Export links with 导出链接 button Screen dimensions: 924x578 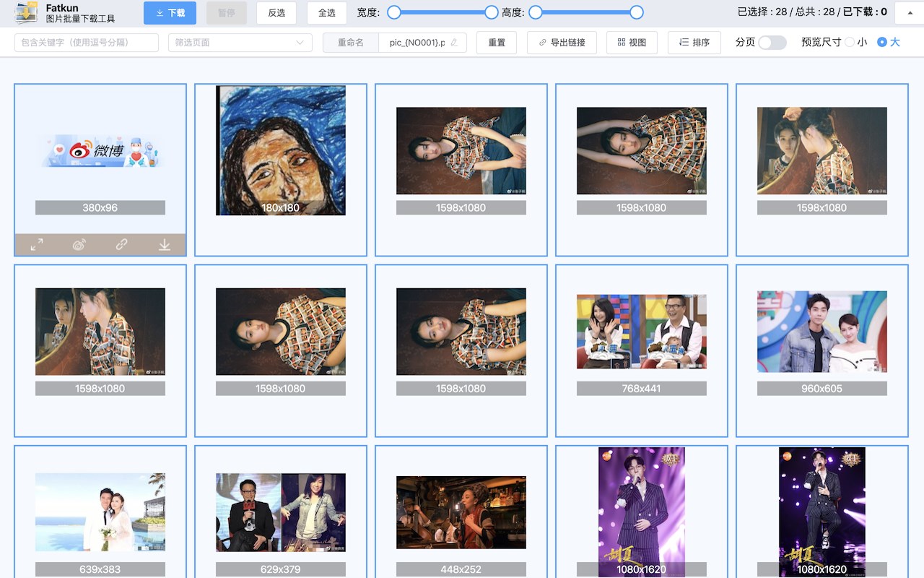[562, 43]
